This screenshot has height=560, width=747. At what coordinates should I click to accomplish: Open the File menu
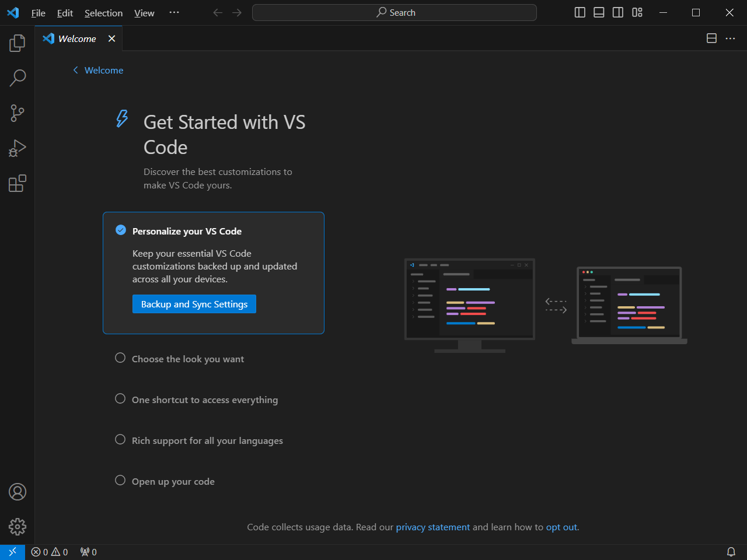coord(39,13)
